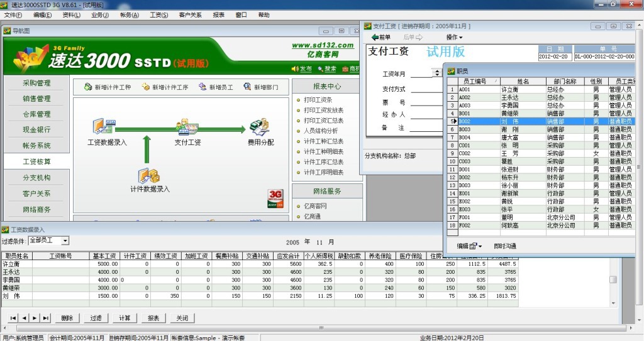The width and height of the screenshot is (644, 341).
Task: Click 基本工资 column header
Action: (x=104, y=256)
